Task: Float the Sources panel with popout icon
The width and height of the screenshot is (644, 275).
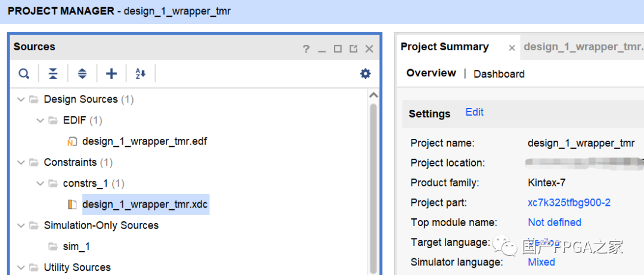Action: (x=354, y=49)
